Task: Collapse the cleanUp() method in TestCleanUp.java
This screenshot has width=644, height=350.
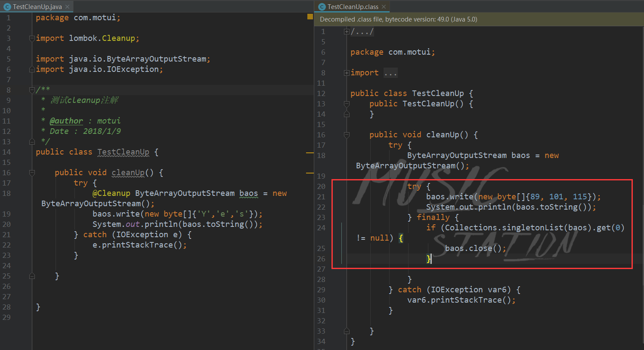Action: click(32, 173)
